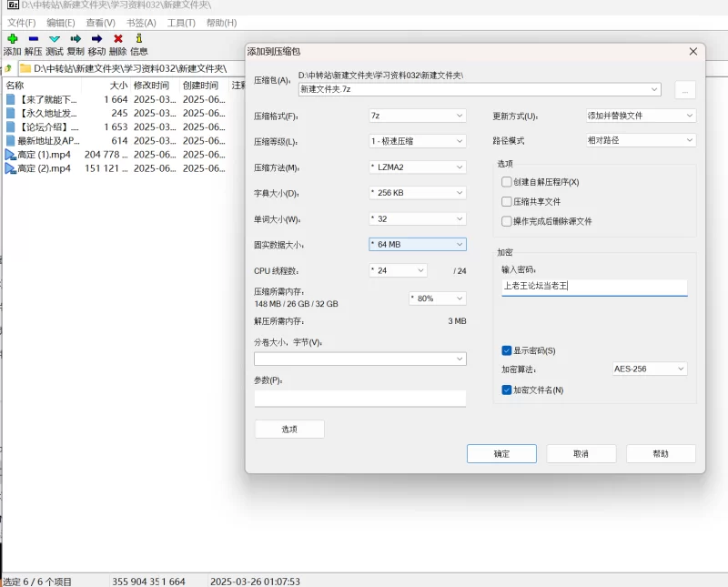Viewport: 728px width, 587px height.
Task: Open the 书签(A) menu
Action: tap(141, 23)
